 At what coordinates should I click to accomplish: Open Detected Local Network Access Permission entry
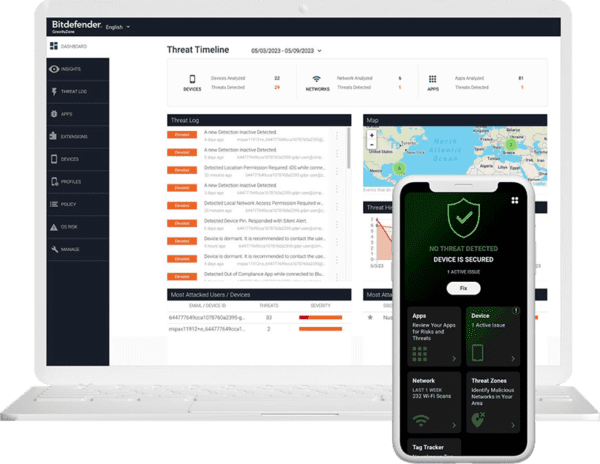(264, 203)
